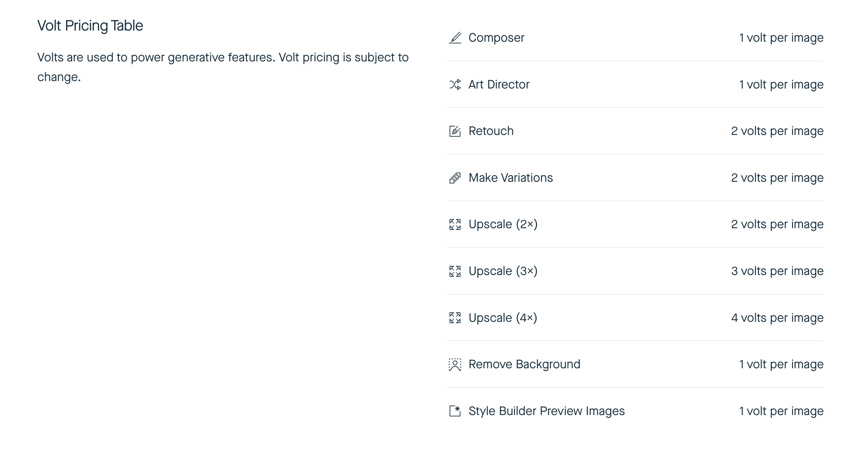
Task: Click the Remove Background person icon
Action: pyautogui.click(x=455, y=365)
